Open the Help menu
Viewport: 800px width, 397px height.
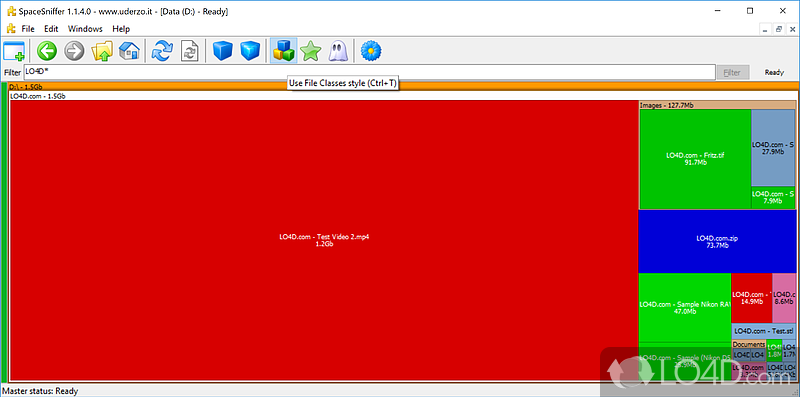[x=121, y=29]
